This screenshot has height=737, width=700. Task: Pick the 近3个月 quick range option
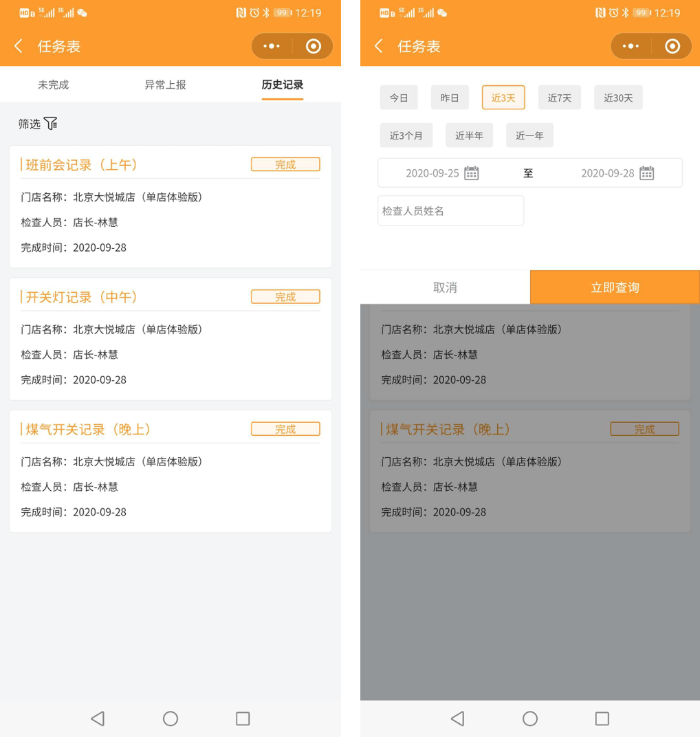point(406,135)
